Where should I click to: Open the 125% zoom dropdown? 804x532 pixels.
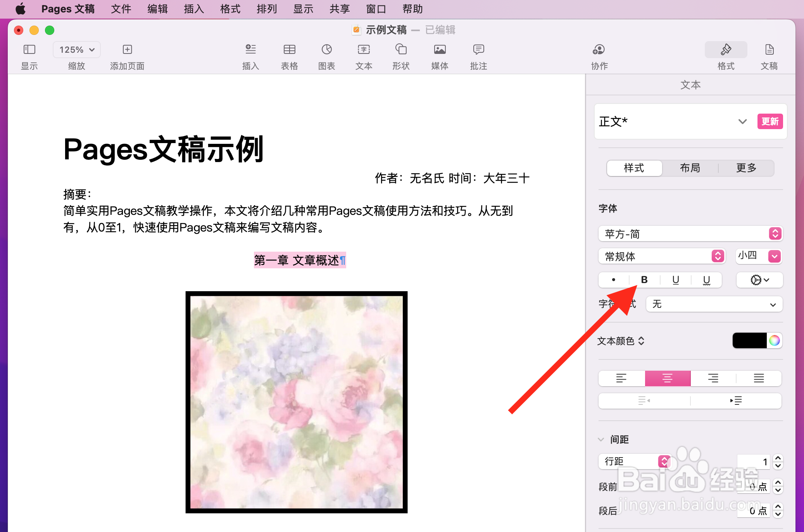[77, 50]
